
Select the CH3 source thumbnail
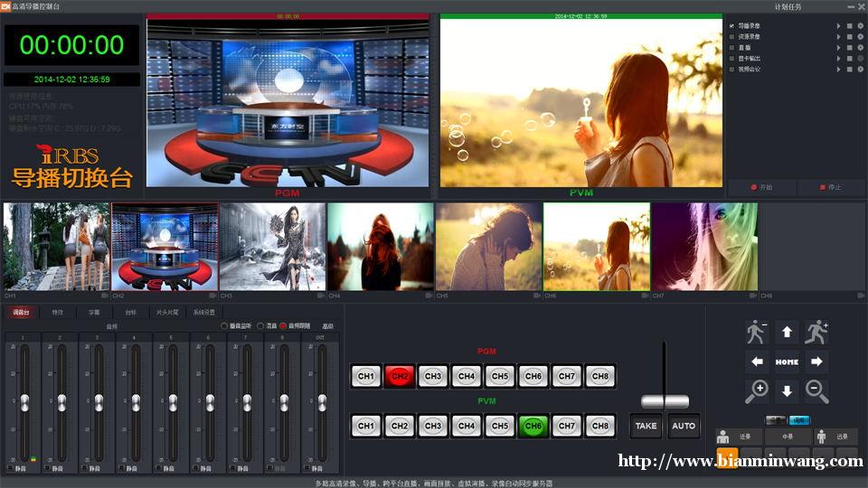[273, 247]
